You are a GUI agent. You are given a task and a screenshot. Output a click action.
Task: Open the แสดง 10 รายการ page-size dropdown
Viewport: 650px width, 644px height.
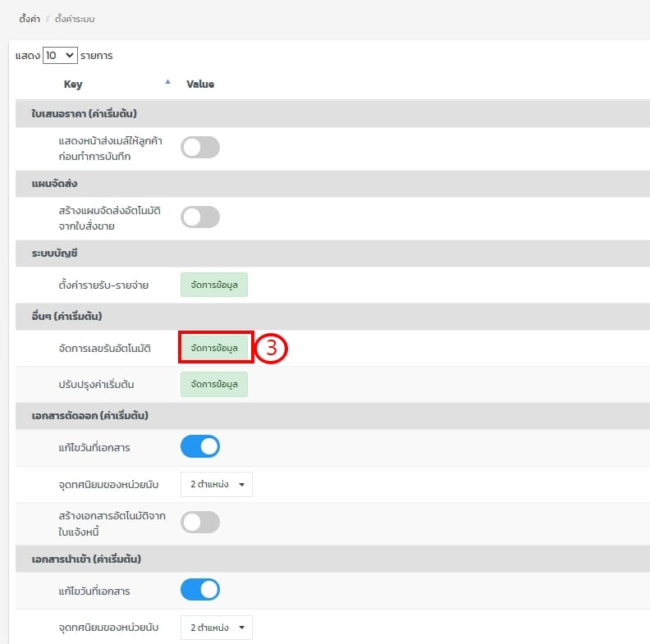click(60, 56)
